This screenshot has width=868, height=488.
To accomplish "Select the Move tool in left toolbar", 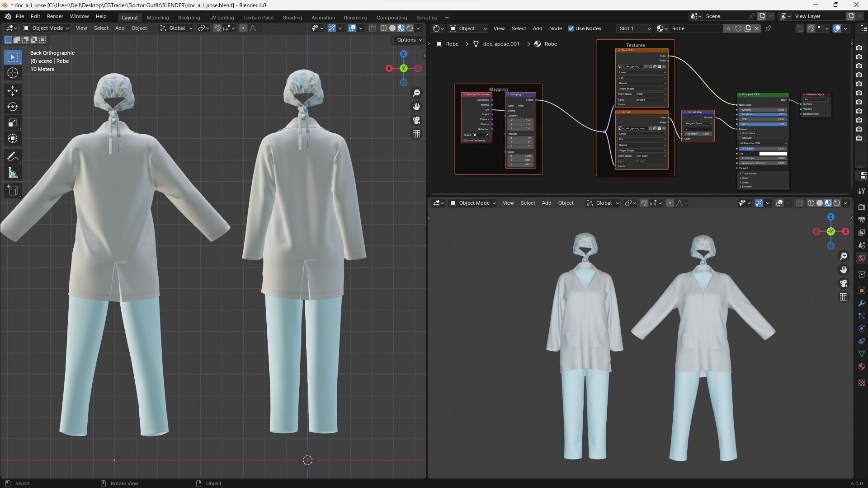I will (x=13, y=91).
